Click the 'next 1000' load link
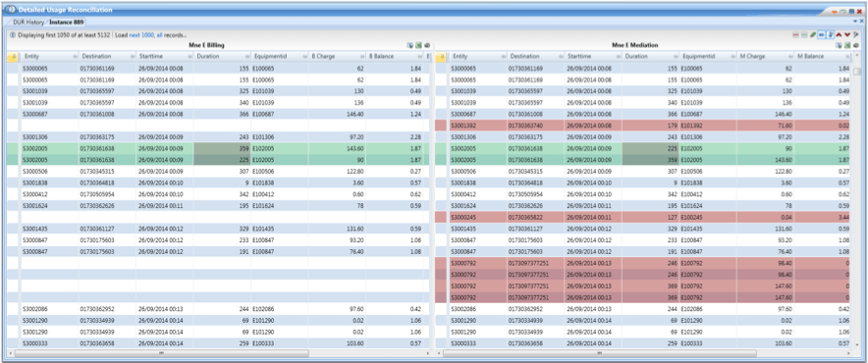 [x=141, y=35]
